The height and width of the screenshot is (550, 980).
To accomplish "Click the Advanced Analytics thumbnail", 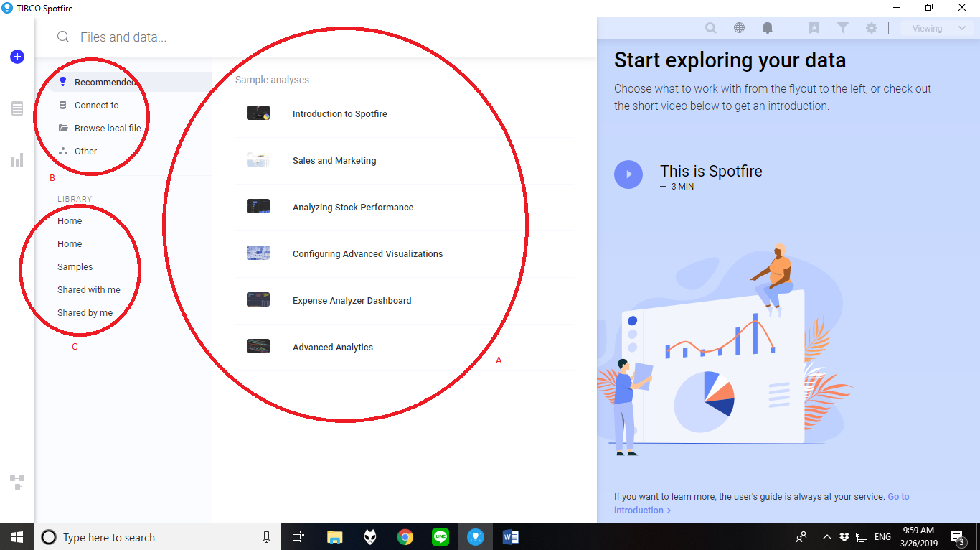I will tap(258, 346).
